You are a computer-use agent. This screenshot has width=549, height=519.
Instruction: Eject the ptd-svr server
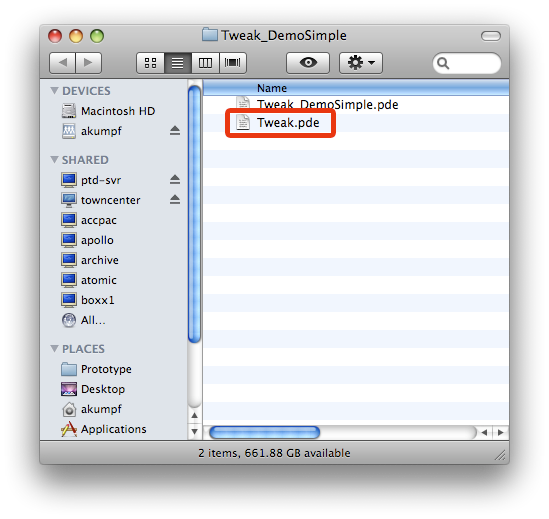[175, 180]
